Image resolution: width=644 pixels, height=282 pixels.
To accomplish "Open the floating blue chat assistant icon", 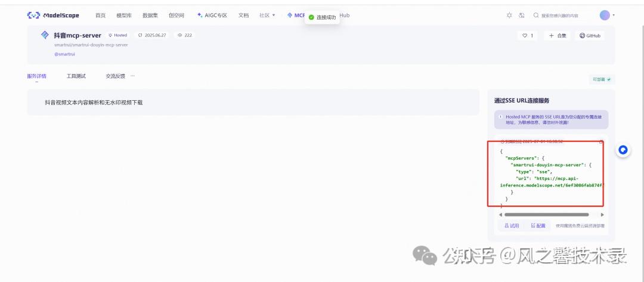I will tap(624, 150).
